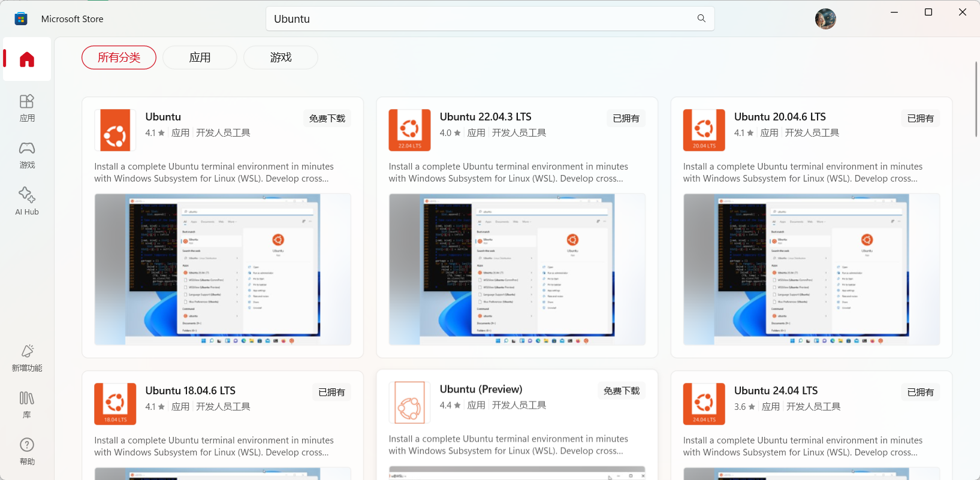Click the Ubuntu 24.04 LTS app icon
980x480 pixels.
(x=704, y=404)
